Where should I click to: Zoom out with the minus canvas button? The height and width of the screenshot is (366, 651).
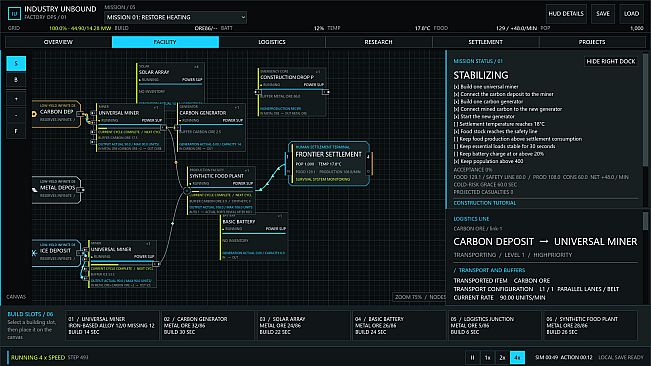(x=16, y=115)
